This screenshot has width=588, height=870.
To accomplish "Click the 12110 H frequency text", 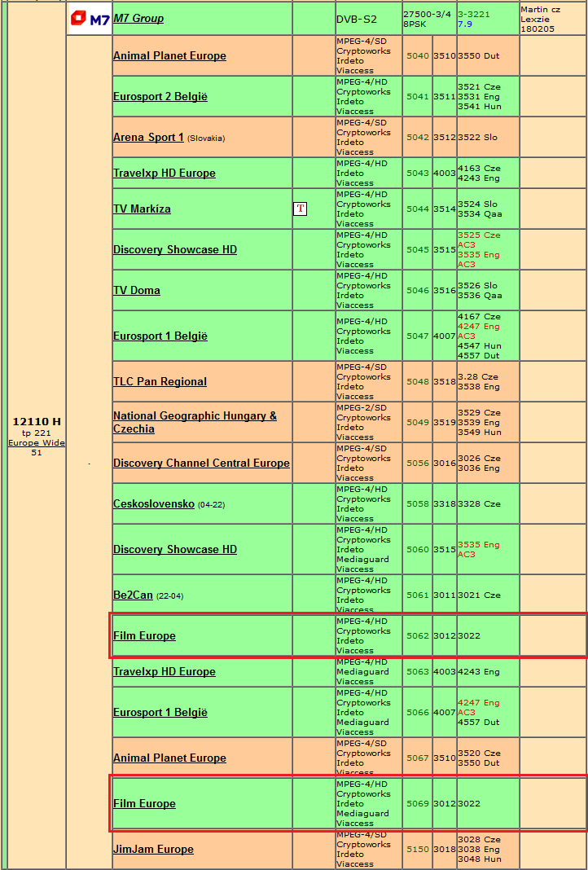I will 37,422.
